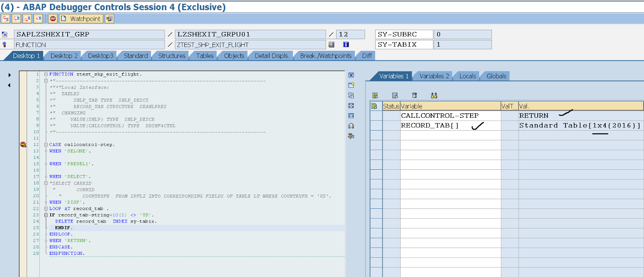
Task: Open the layout configuration icon right of Watchpoint
Action: [x=109, y=19]
